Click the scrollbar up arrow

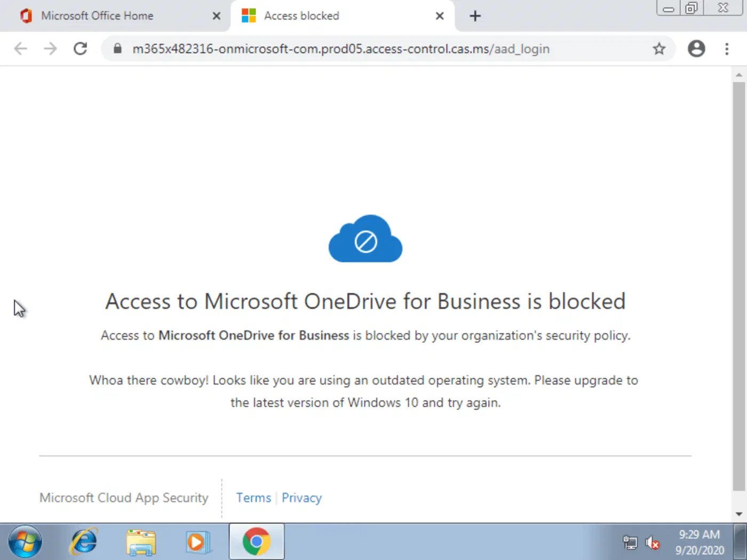click(x=739, y=74)
